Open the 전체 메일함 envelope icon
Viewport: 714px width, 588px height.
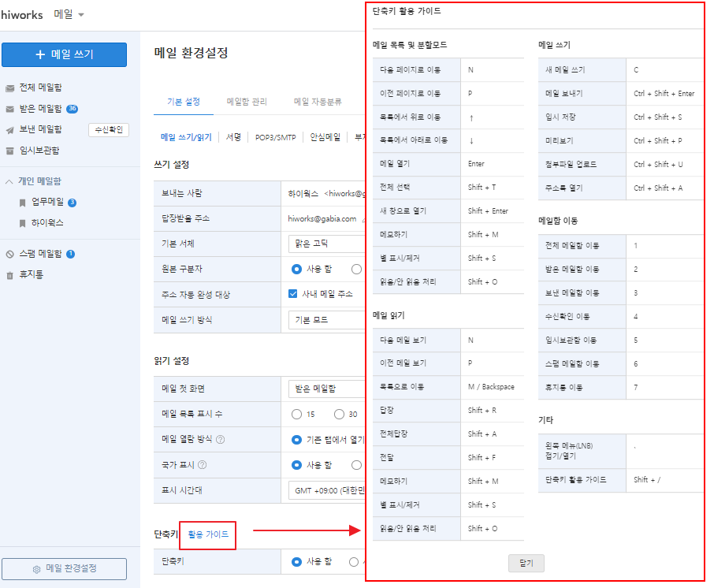pyautogui.click(x=10, y=88)
